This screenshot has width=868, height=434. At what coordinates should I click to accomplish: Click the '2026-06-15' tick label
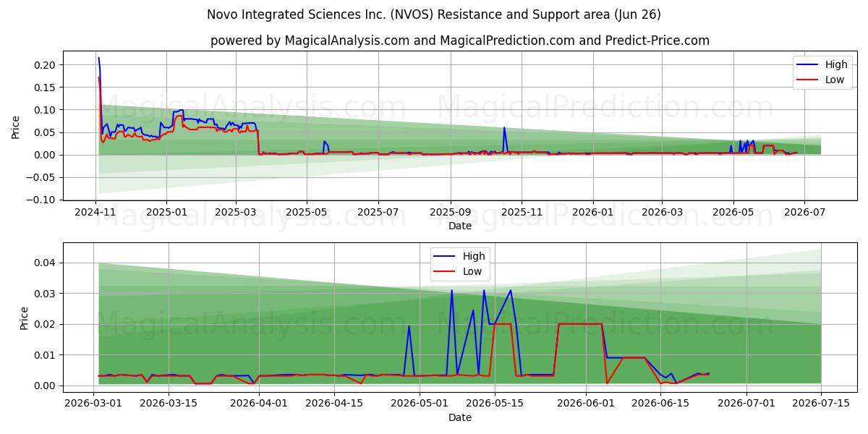point(660,404)
